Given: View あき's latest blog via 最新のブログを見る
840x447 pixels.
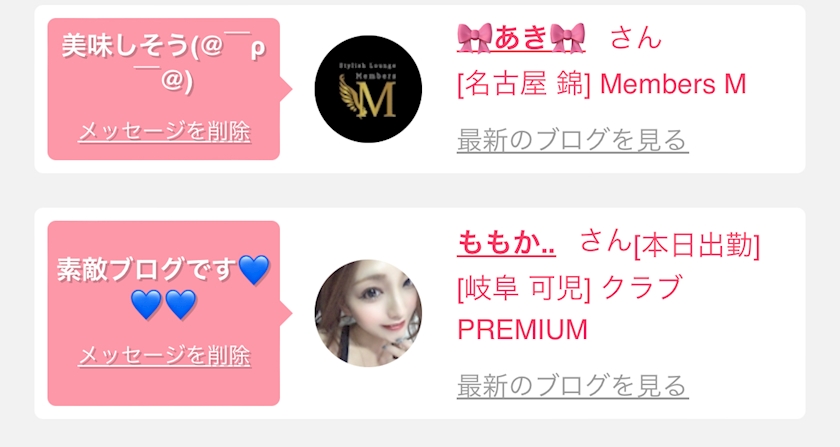Looking at the screenshot, I should (572, 140).
